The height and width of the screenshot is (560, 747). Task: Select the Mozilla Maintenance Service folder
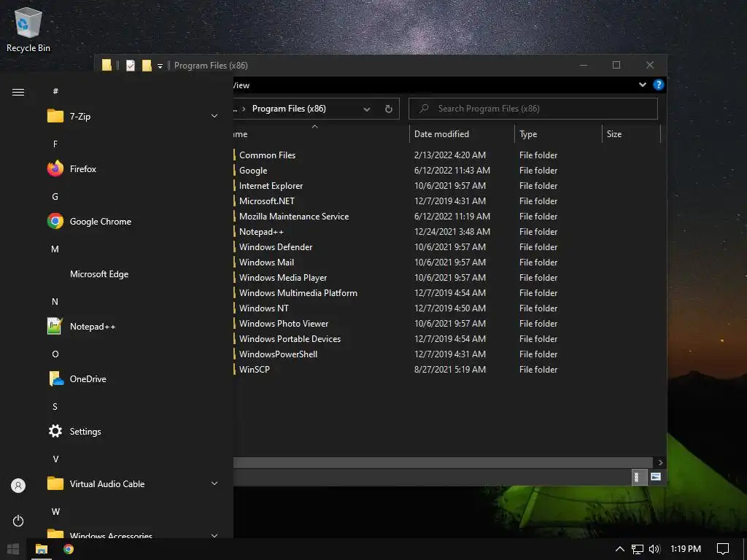point(294,216)
